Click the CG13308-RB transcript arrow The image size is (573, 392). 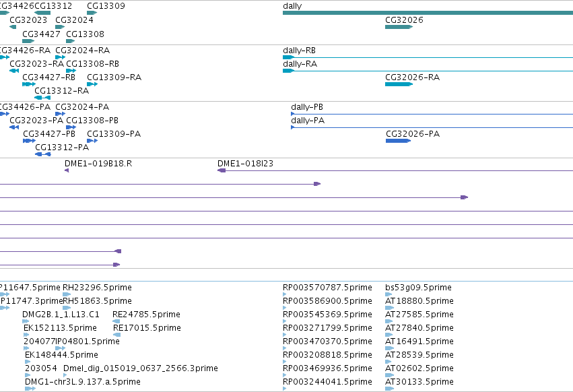(x=71, y=71)
